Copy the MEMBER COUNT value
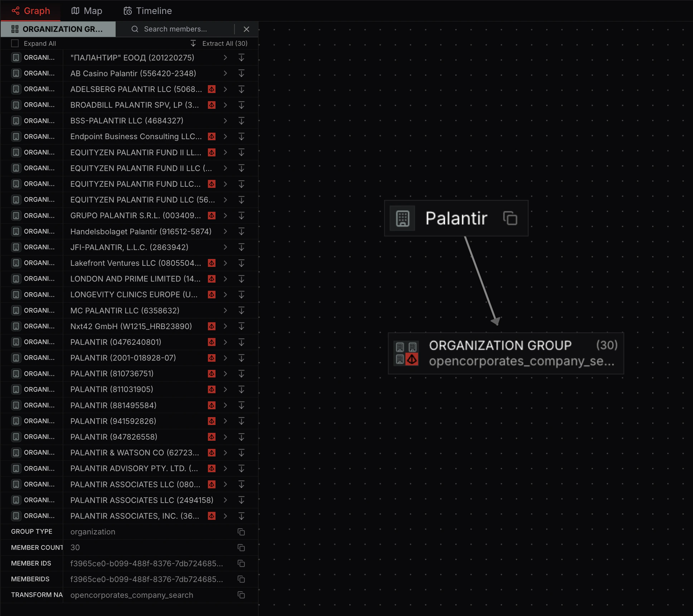This screenshot has width=693, height=616. pos(241,547)
